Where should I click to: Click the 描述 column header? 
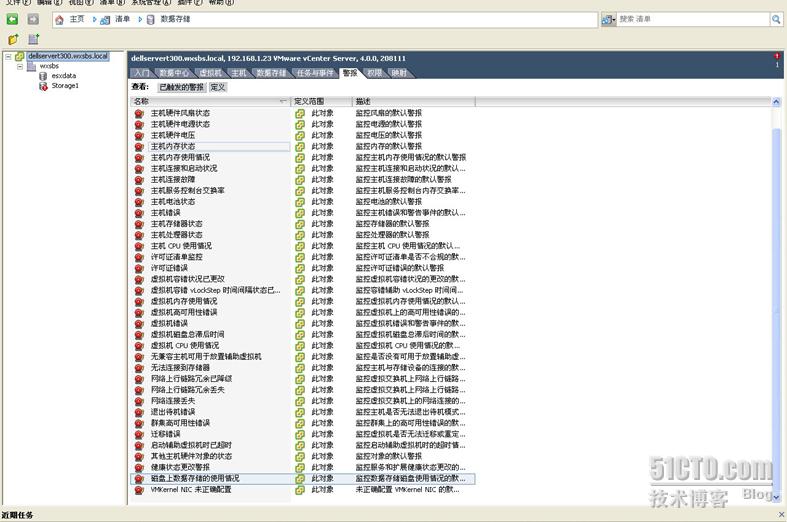coord(414,101)
